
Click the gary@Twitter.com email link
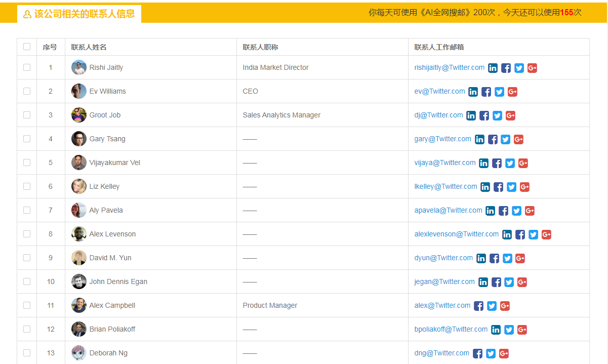pyautogui.click(x=442, y=139)
